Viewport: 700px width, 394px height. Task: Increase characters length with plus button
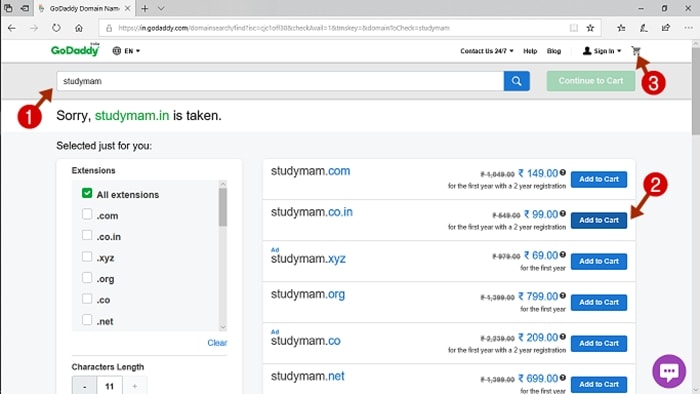pyautogui.click(x=134, y=386)
